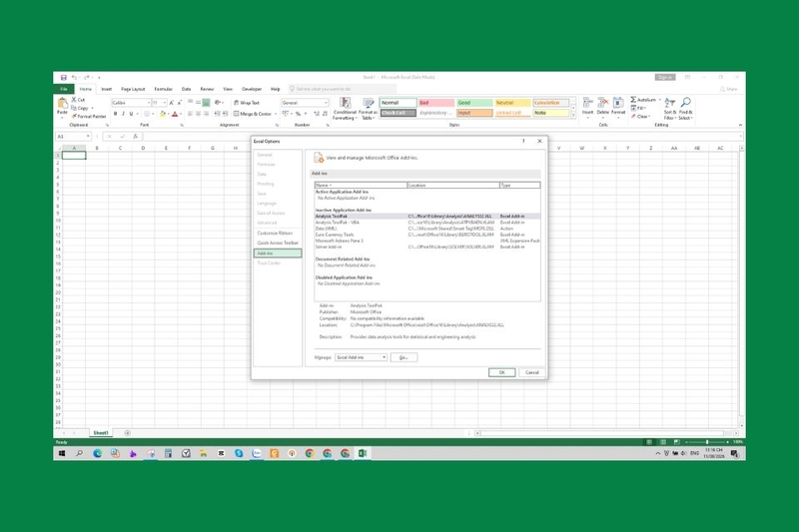Click the Name column header in the add-ins list

point(361,186)
